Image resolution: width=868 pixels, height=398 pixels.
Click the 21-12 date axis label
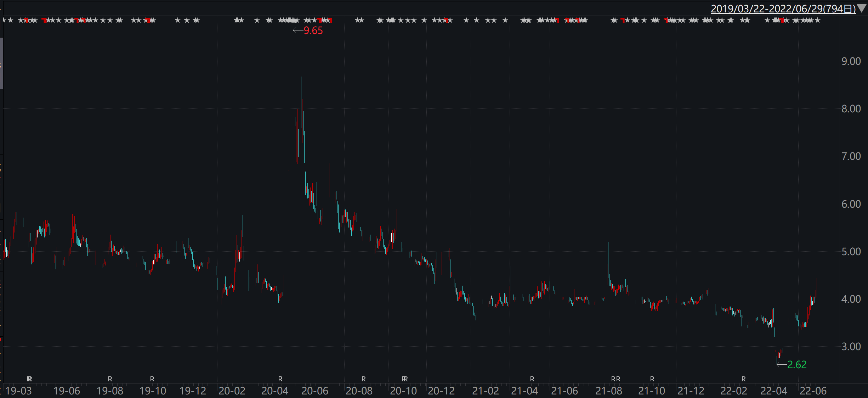[691, 391]
